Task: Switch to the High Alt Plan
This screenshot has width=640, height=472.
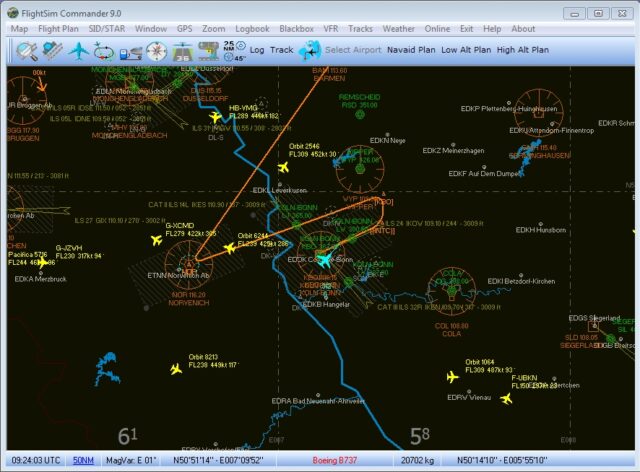Action: pyautogui.click(x=522, y=50)
